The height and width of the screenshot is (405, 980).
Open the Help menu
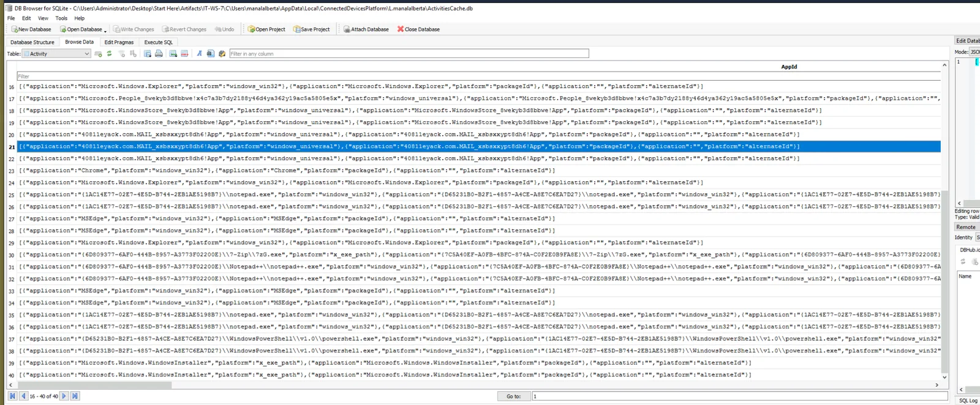pos(80,18)
